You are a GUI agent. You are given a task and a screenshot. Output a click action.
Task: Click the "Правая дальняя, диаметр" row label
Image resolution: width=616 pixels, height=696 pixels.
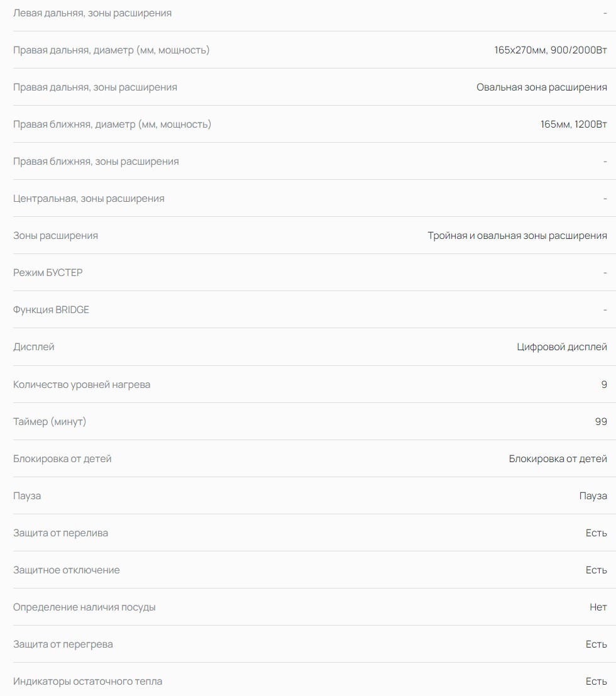(111, 50)
